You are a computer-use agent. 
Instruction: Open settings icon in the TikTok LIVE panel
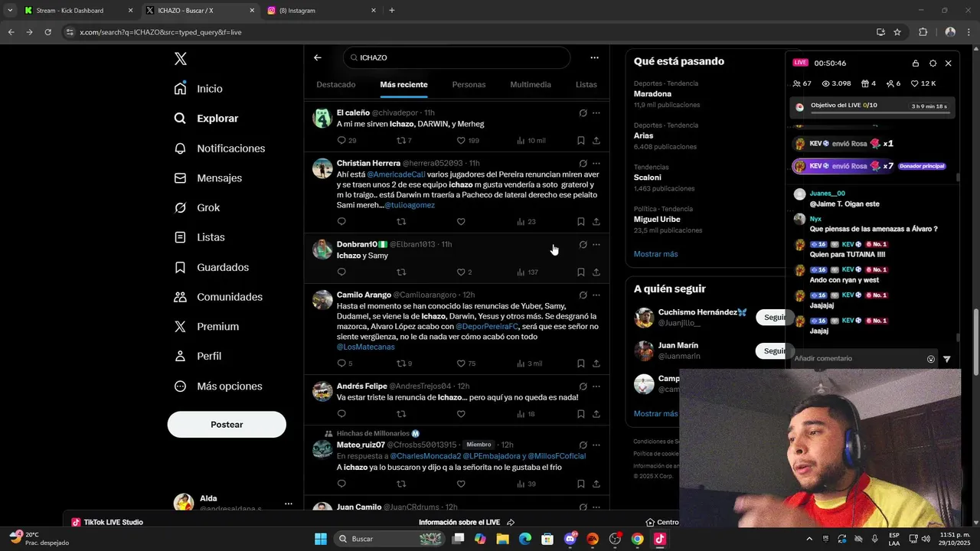click(x=933, y=64)
